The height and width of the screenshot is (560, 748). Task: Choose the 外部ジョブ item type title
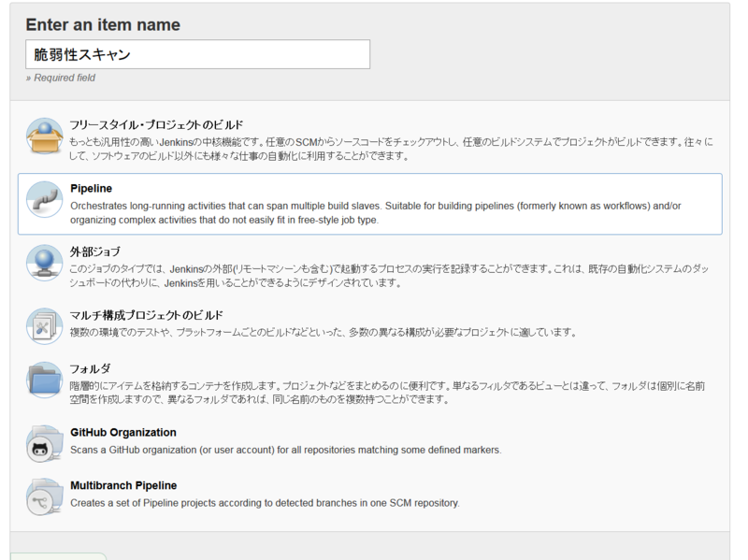[x=95, y=251]
